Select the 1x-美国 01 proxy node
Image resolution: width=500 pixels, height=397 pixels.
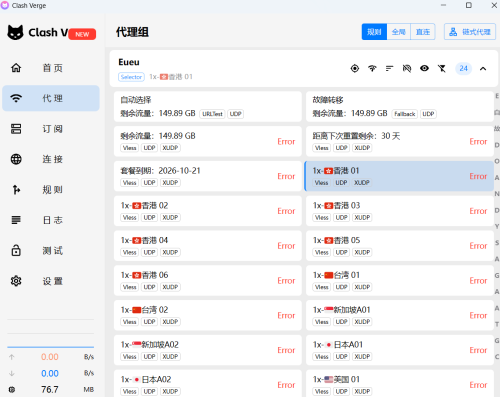[399, 383]
